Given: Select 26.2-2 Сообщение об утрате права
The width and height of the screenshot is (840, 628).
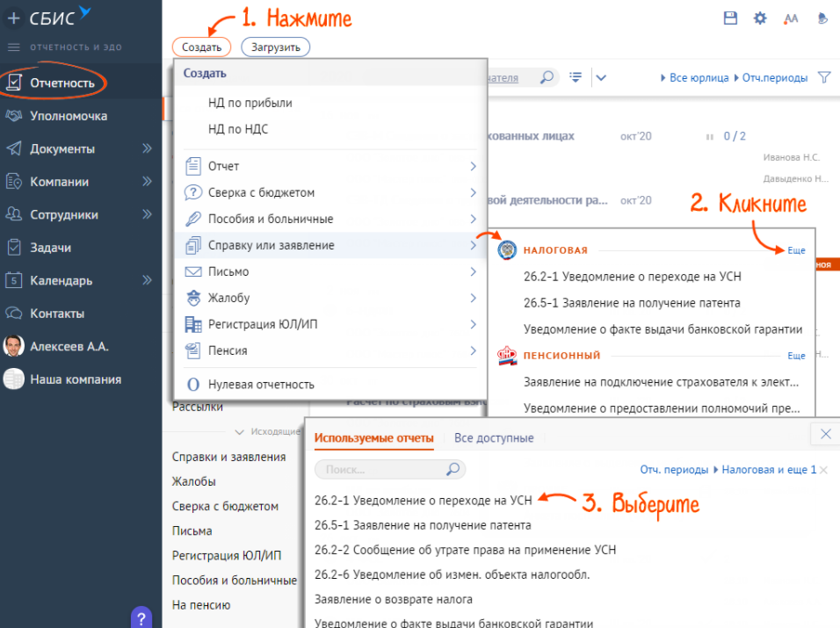Looking at the screenshot, I should 465,550.
